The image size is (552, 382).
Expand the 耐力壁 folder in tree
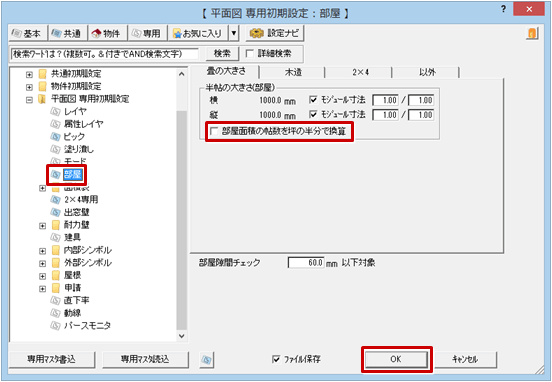[x=43, y=225]
